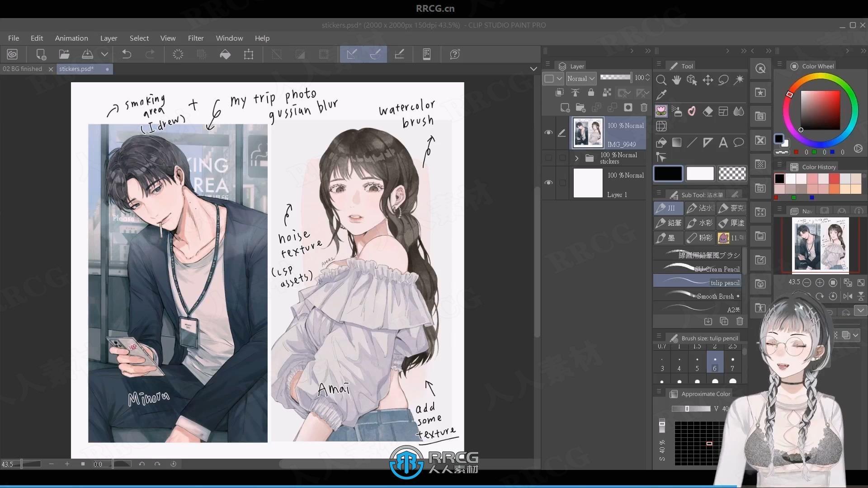The width and height of the screenshot is (868, 488).
Task: Toggle Clip to Layer Below button
Action: click(x=559, y=93)
